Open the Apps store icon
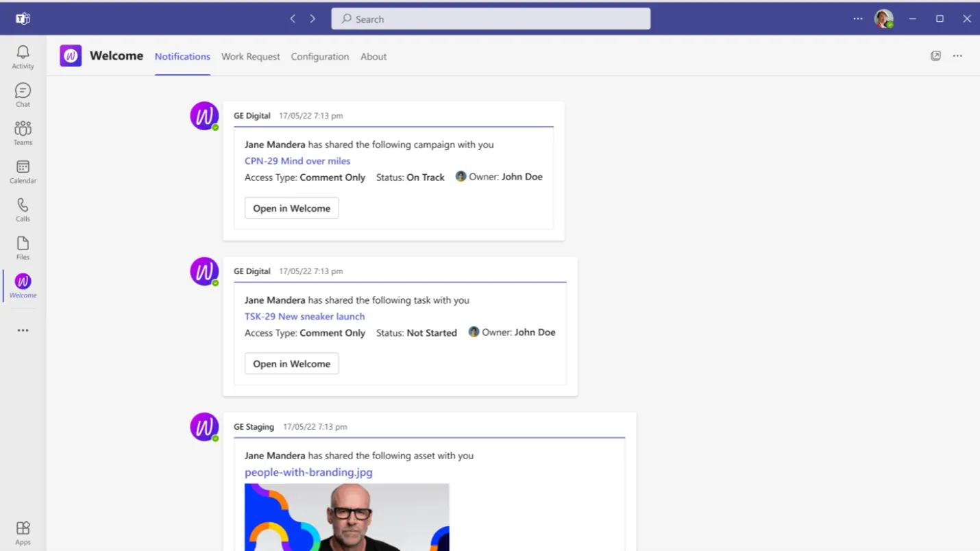The width and height of the screenshot is (980, 551). point(23,532)
